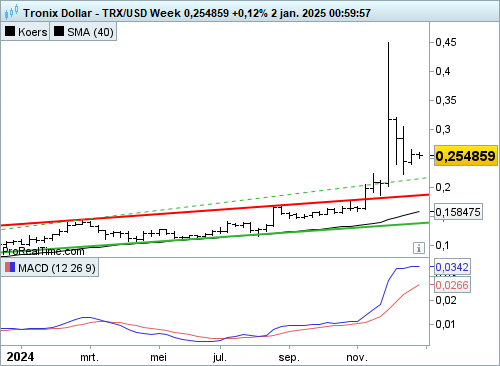Click the 0,1 price axis label
Screen dimensions: 500x366
443,245
